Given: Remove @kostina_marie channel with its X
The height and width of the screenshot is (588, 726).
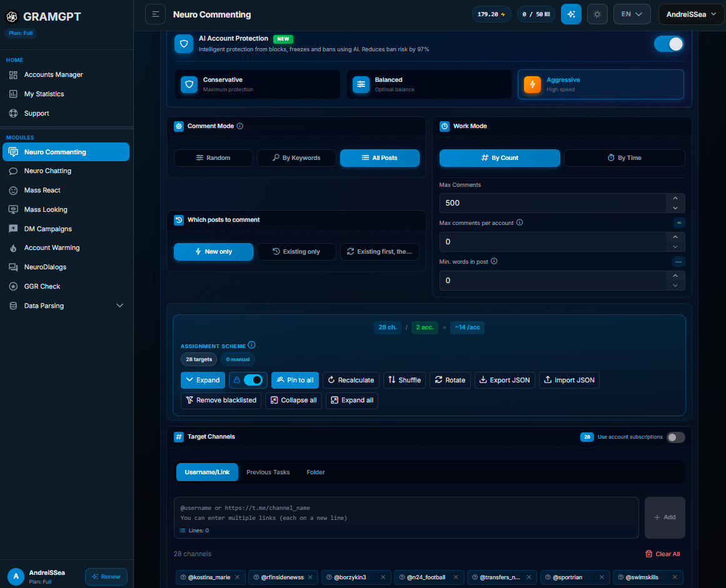Looking at the screenshot, I should pyautogui.click(x=238, y=577).
